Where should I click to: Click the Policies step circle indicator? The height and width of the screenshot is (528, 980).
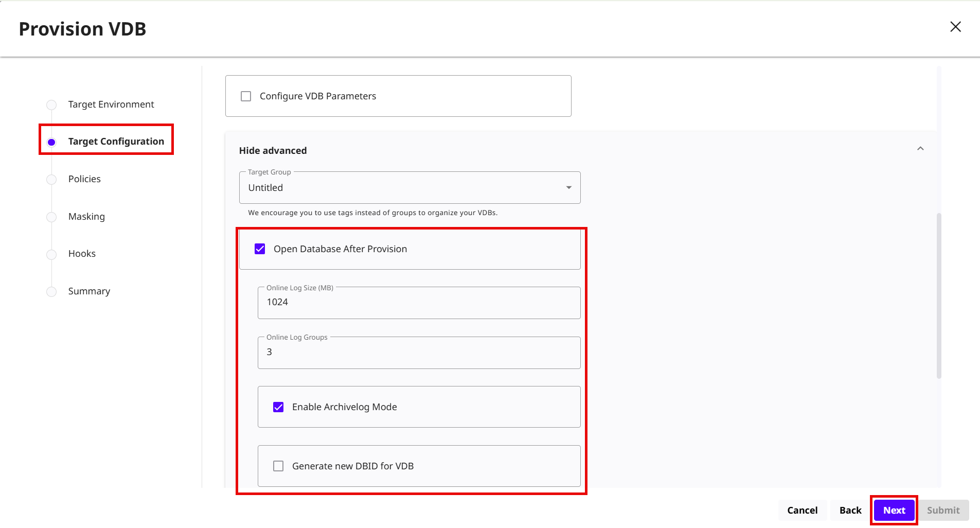coord(51,180)
